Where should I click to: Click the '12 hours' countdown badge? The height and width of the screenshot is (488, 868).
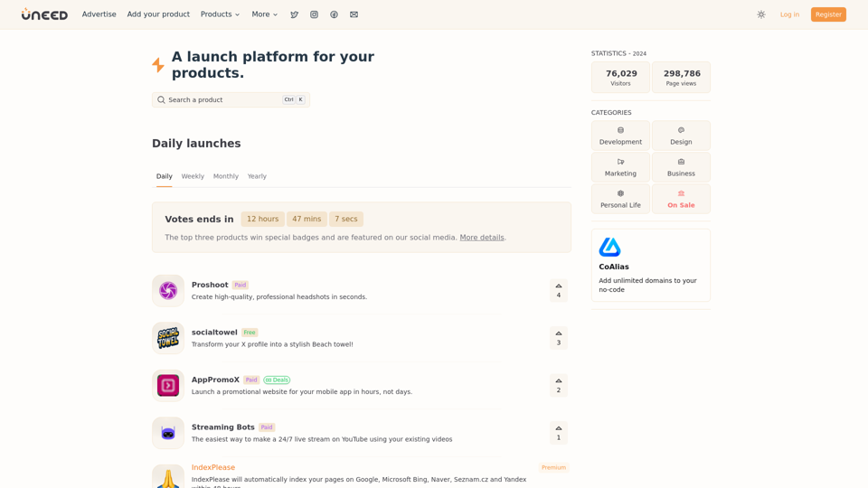click(262, 219)
